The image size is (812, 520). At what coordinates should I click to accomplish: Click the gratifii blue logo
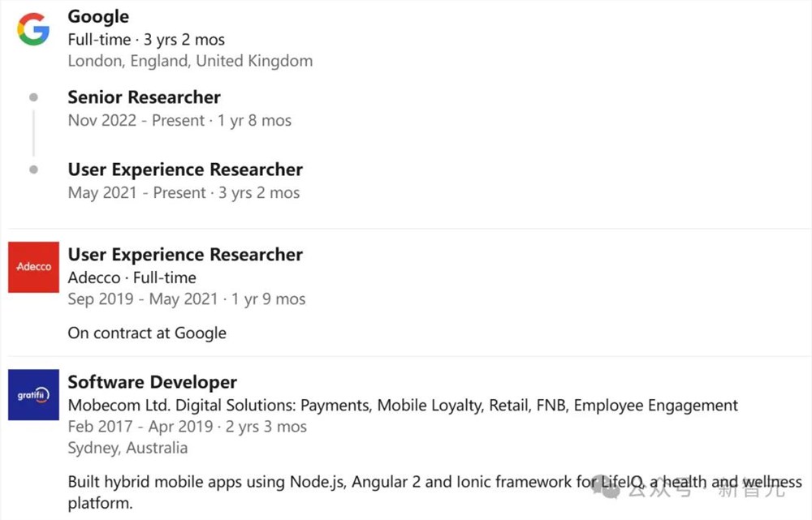33,395
